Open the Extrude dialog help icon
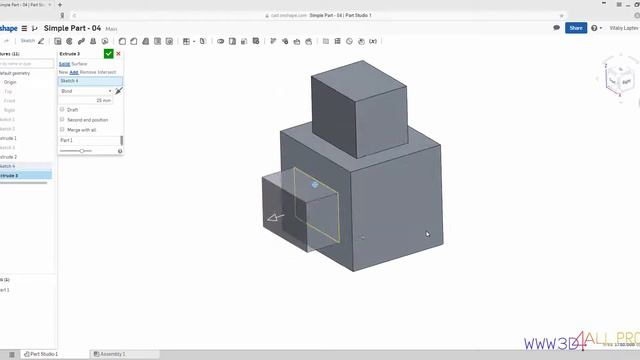Image resolution: width=640 pixels, height=360 pixels. coord(120,151)
